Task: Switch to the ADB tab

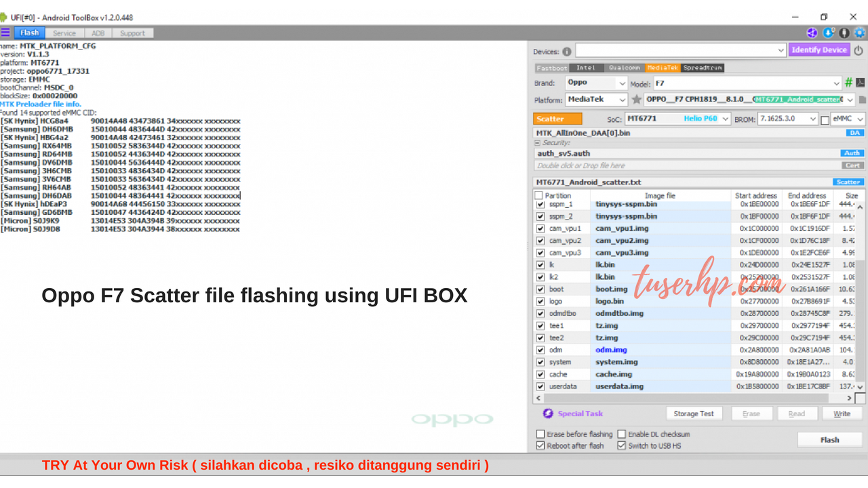Action: point(98,33)
